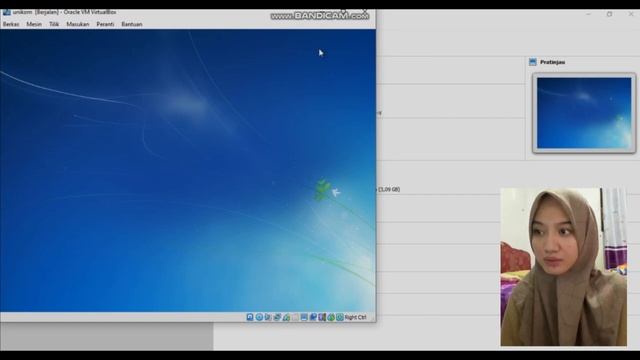Restore down the VirtualBox Manager window
This screenshot has width=640, height=360.
click(609, 14)
